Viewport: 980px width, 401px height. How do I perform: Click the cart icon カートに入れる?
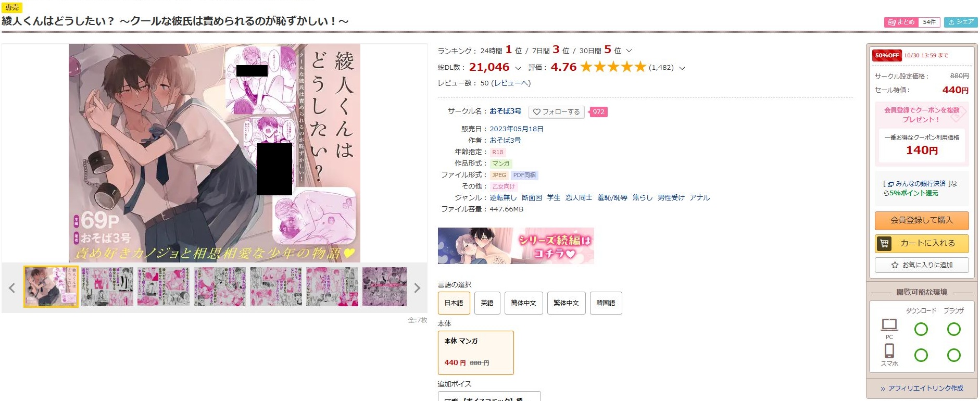[x=921, y=243]
